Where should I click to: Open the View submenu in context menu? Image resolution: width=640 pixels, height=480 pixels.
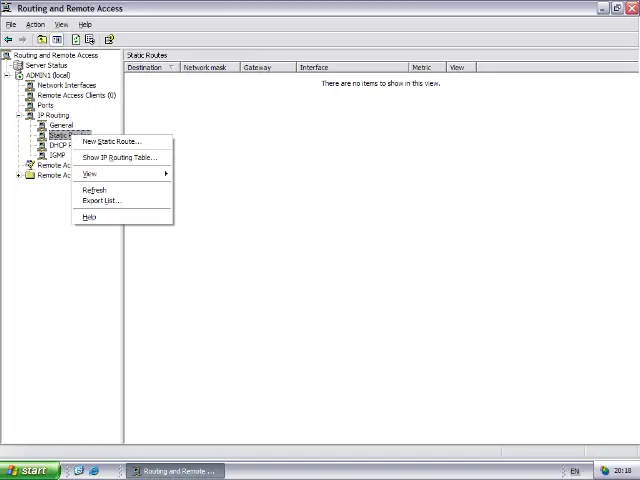click(122, 174)
